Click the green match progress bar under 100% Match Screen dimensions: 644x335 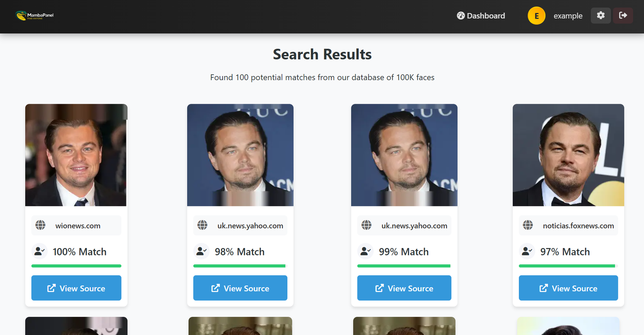[76, 266]
